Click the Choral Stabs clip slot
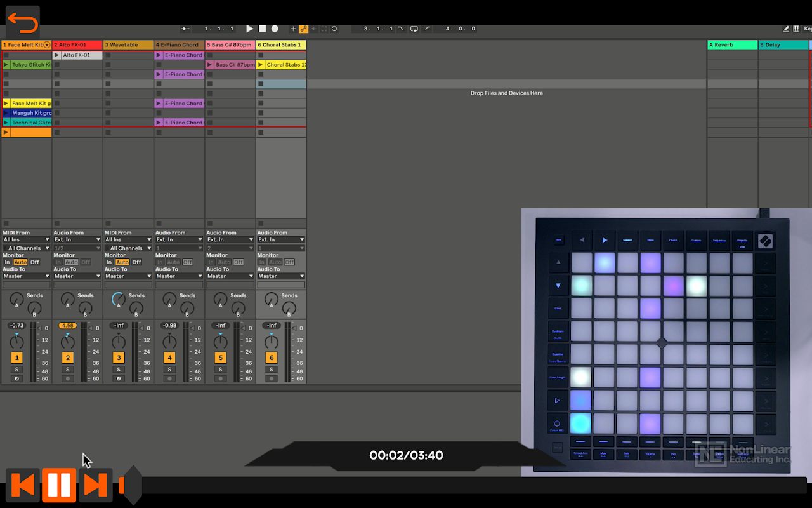 285,65
